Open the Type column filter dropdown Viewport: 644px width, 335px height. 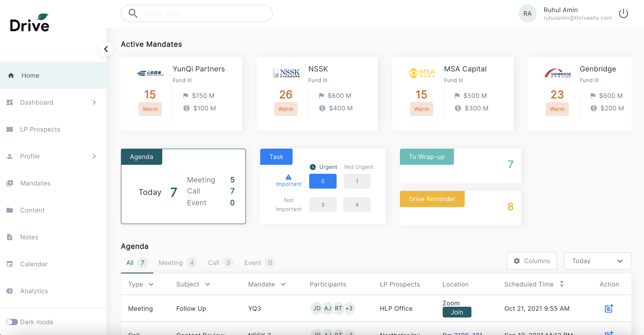(151, 284)
